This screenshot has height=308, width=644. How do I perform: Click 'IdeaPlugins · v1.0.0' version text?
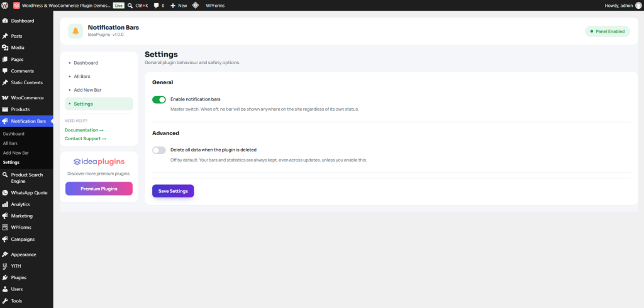point(106,35)
